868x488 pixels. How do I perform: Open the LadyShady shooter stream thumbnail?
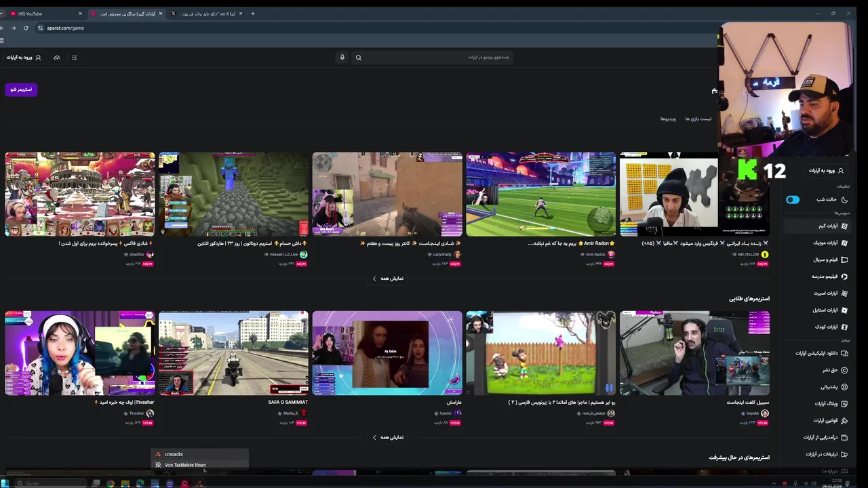[x=387, y=195]
